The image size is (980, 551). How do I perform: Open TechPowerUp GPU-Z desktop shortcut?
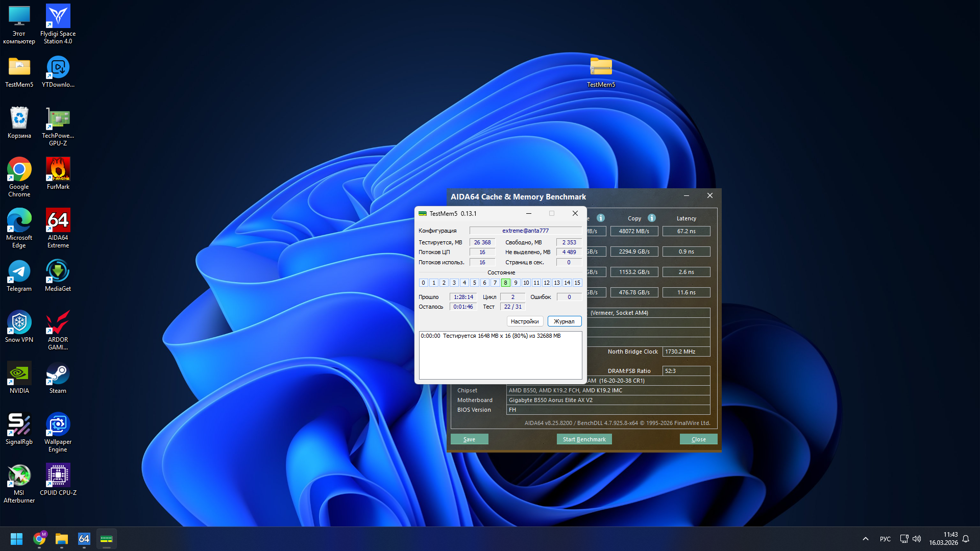[58, 119]
